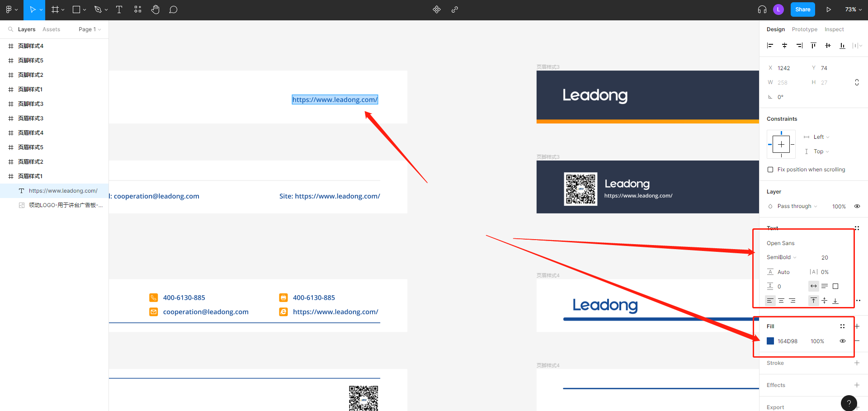
Task: Expand the Pass through blend mode dropdown
Action: point(797,206)
